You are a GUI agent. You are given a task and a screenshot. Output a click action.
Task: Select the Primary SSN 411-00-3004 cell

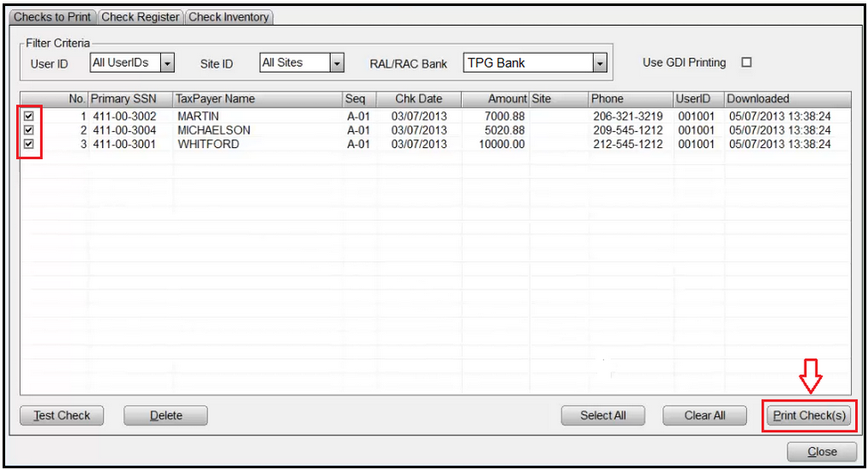pos(125,130)
